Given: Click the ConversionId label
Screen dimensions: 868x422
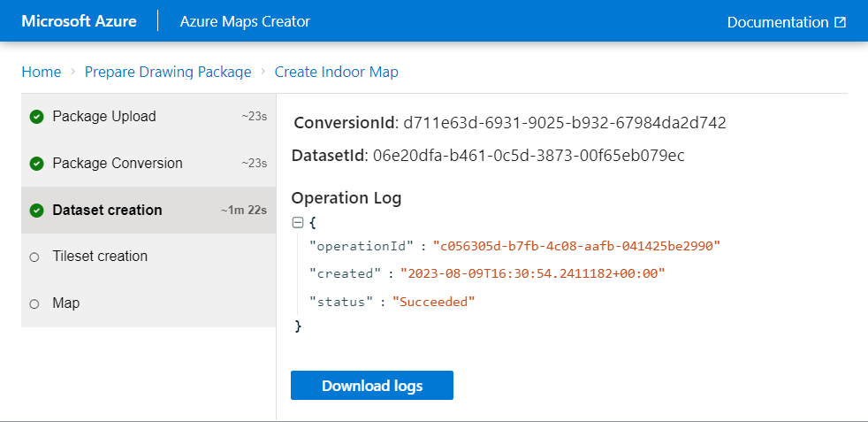Looking at the screenshot, I should click(346, 123).
